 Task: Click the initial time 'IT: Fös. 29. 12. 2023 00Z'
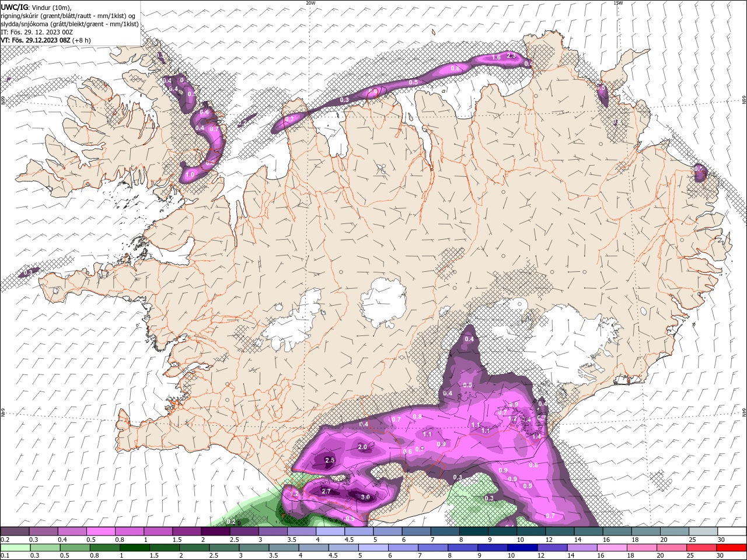37,32
